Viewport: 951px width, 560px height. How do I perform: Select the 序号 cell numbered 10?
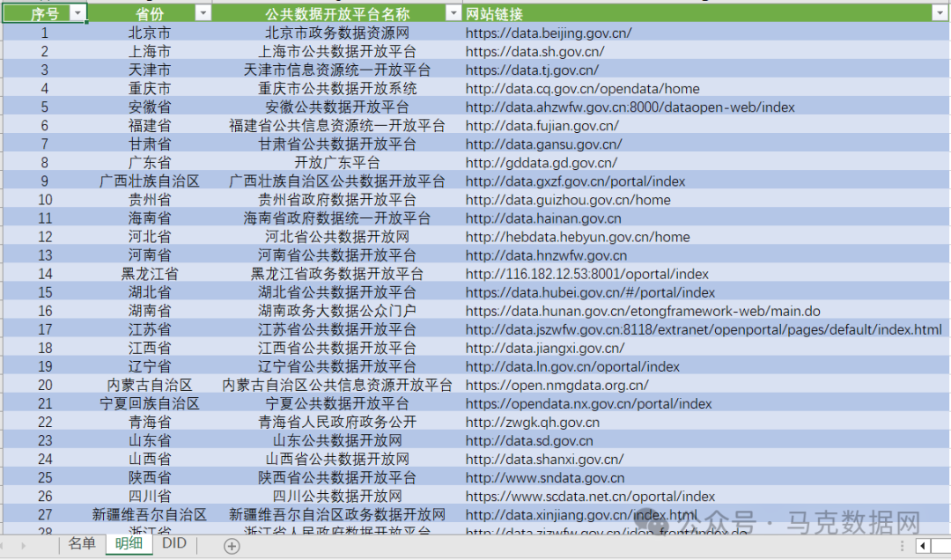44,199
